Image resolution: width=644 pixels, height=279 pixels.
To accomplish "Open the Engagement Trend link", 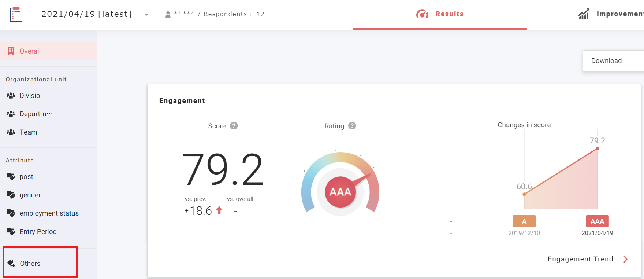I will point(580,259).
